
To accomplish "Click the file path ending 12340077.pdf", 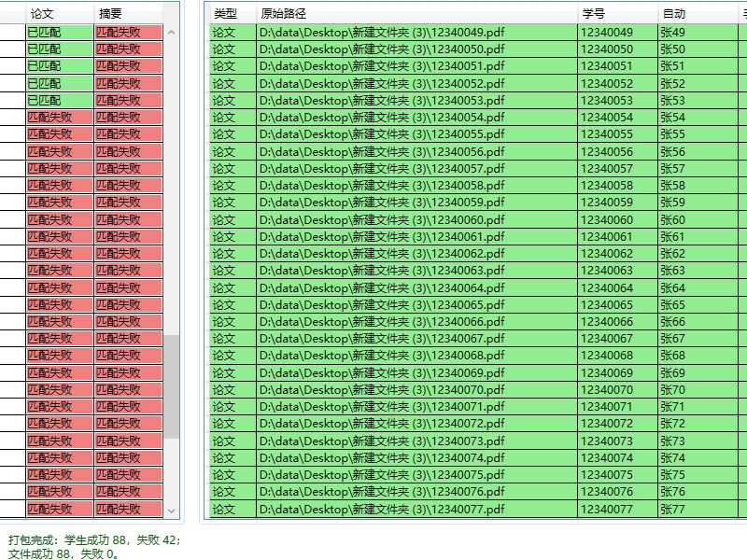I will coord(382,510).
